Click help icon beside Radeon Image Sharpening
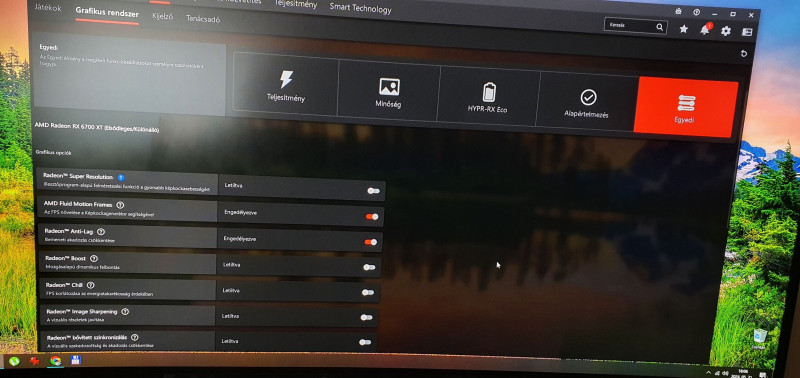The height and width of the screenshot is (378, 800). 125,312
